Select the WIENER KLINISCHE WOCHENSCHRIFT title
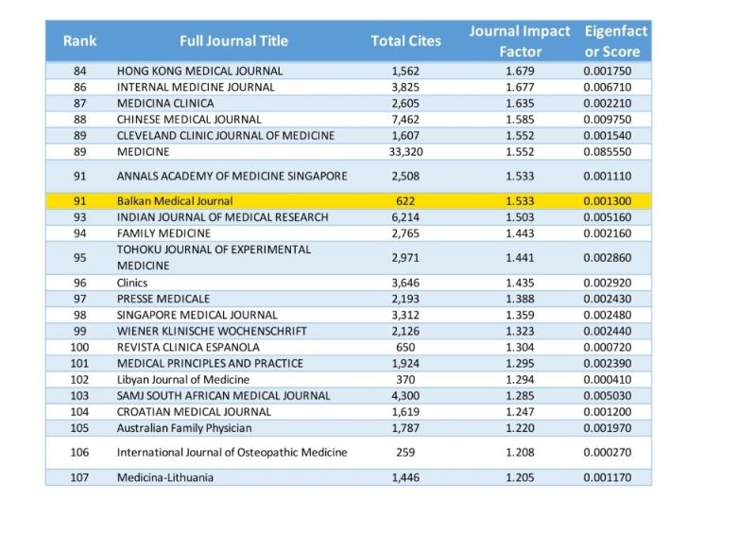This screenshot has width=756, height=534. click(x=212, y=331)
